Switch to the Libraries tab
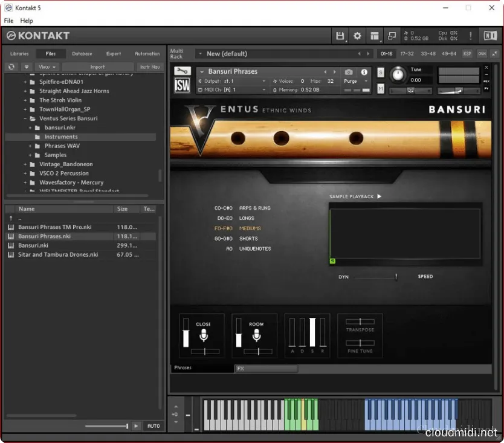This screenshot has width=504, height=443. pos(19,54)
